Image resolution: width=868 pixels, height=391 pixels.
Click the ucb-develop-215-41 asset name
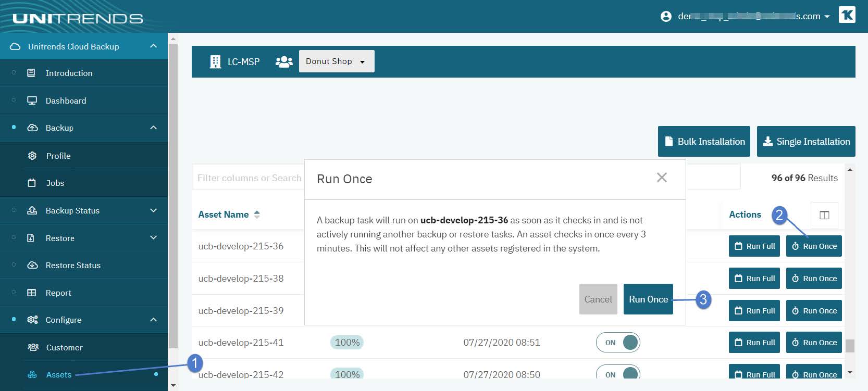[241, 343]
